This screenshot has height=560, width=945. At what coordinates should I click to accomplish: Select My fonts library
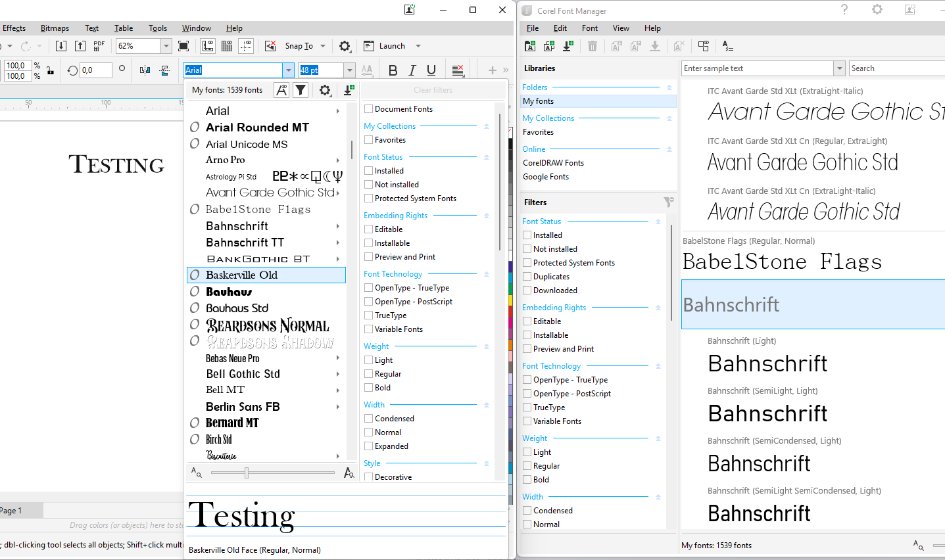pyautogui.click(x=598, y=101)
